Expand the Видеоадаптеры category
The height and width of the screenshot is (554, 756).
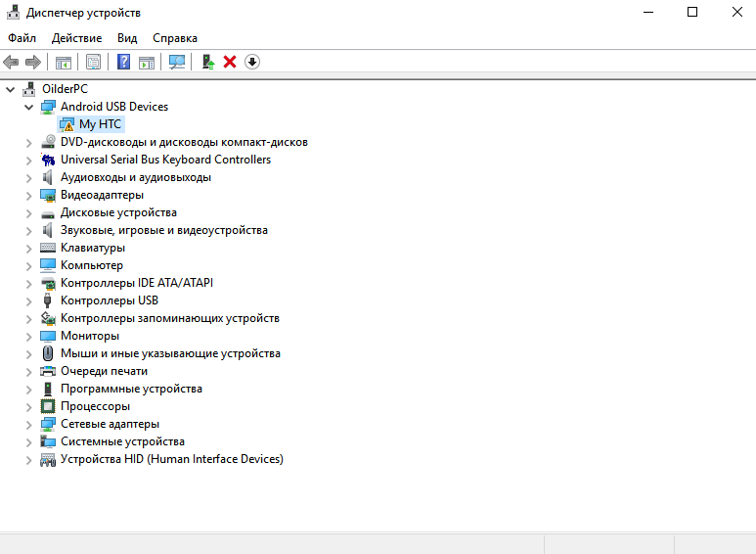pyautogui.click(x=29, y=195)
